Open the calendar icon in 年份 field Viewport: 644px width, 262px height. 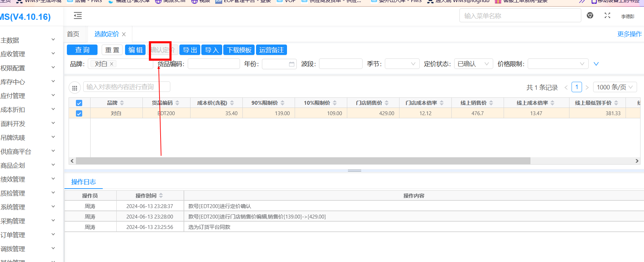(x=292, y=64)
